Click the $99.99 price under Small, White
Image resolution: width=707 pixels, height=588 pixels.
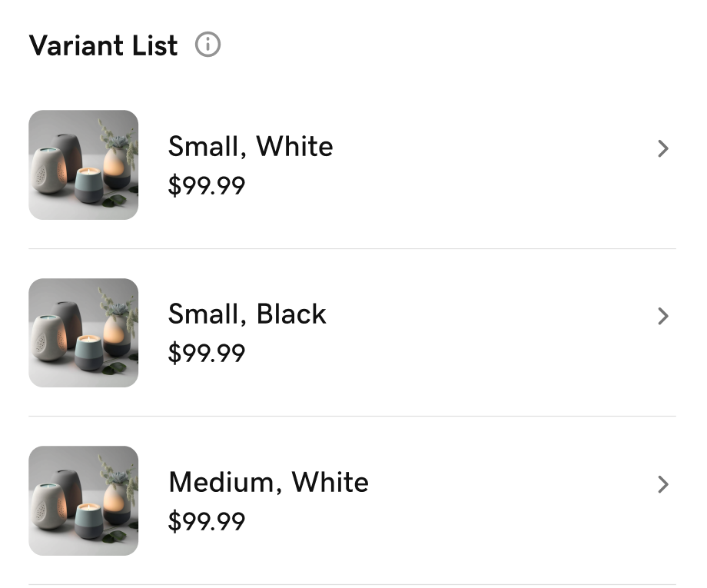(207, 185)
